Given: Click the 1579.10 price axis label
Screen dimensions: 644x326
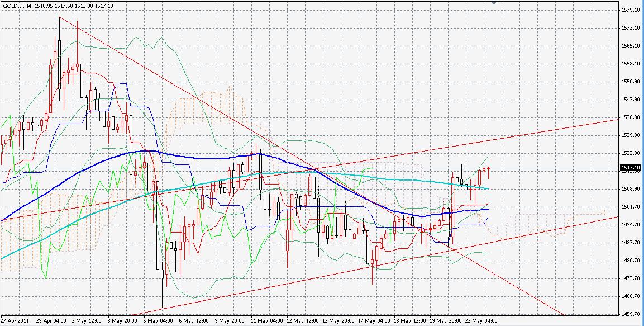Looking at the screenshot, I should point(629,10).
